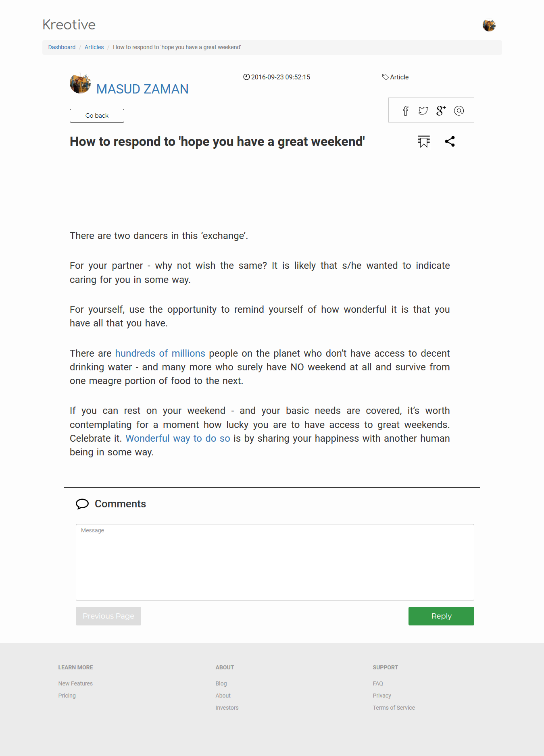This screenshot has width=544, height=756.
Task: Share article via Twitter icon
Action: [x=423, y=111]
